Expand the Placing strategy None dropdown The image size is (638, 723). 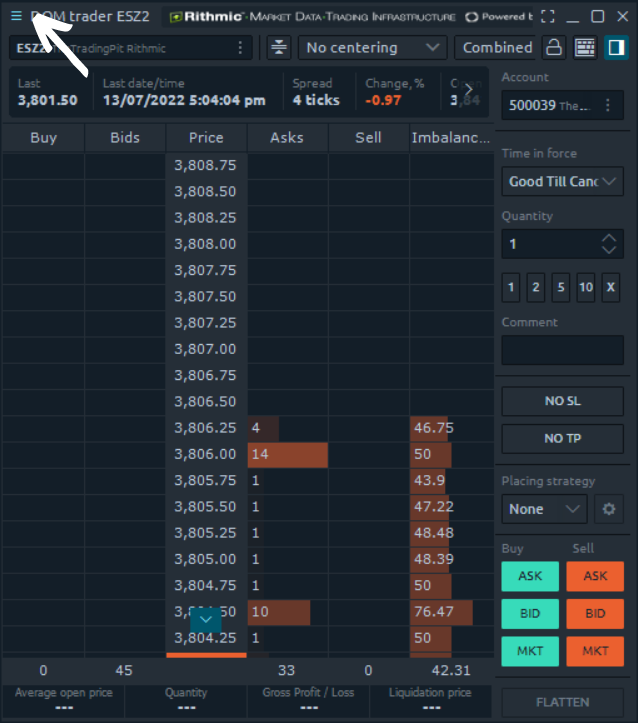point(544,508)
